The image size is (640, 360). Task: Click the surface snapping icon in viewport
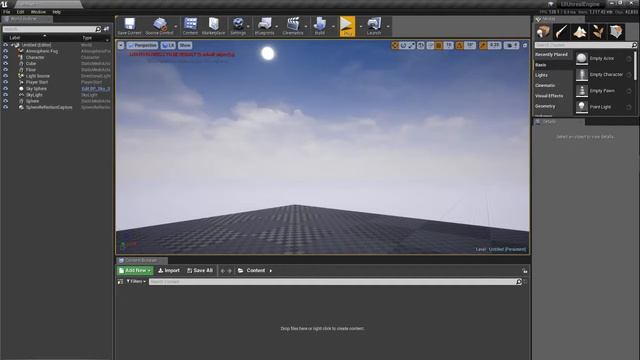pos(431,45)
